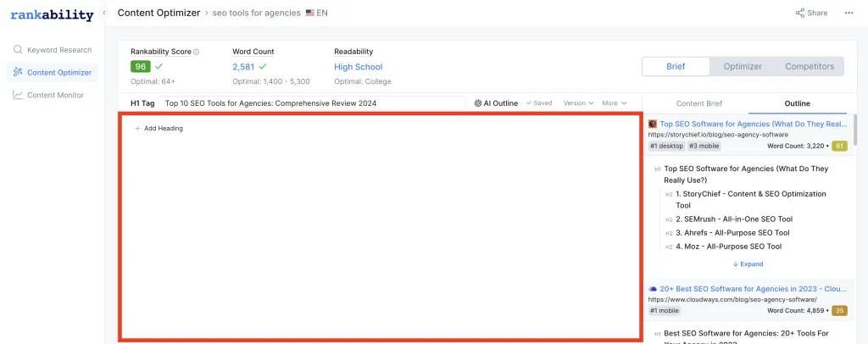Open 'Top SEO Software for Agencies' competitor link
868x344 pixels.
(x=754, y=124)
